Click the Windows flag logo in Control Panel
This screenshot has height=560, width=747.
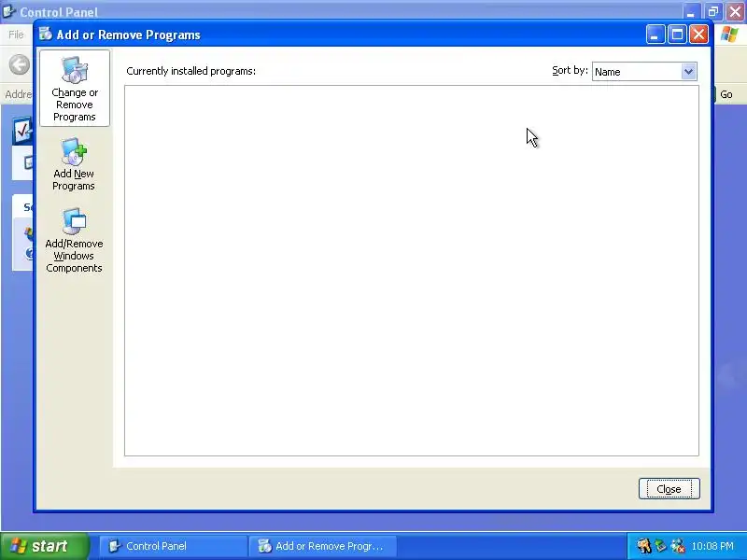[729, 35]
